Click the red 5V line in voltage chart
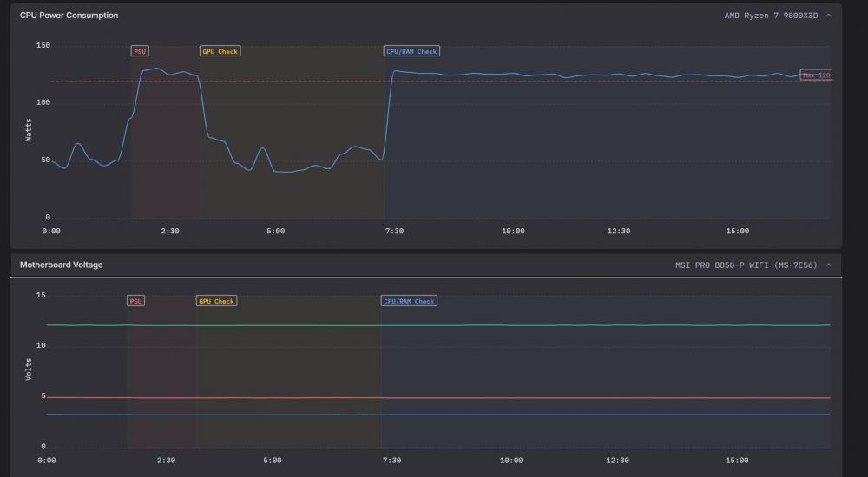The width and height of the screenshot is (868, 477). pos(438,398)
